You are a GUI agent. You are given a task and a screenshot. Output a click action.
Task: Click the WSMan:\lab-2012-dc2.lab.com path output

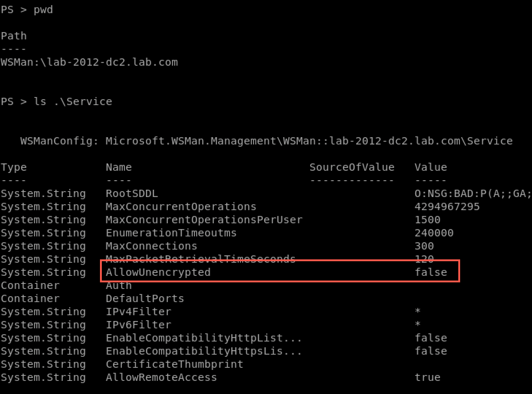click(89, 62)
